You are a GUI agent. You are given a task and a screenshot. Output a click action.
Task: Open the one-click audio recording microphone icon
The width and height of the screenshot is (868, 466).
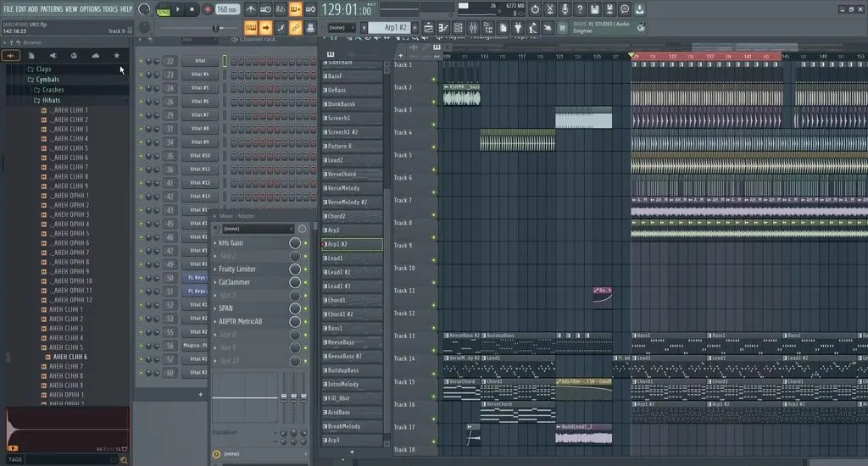click(x=565, y=9)
